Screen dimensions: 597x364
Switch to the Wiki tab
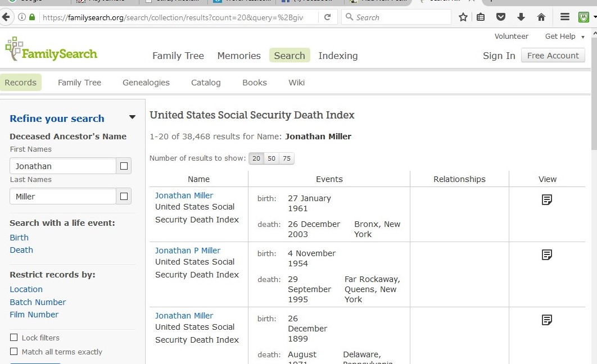[x=297, y=83]
